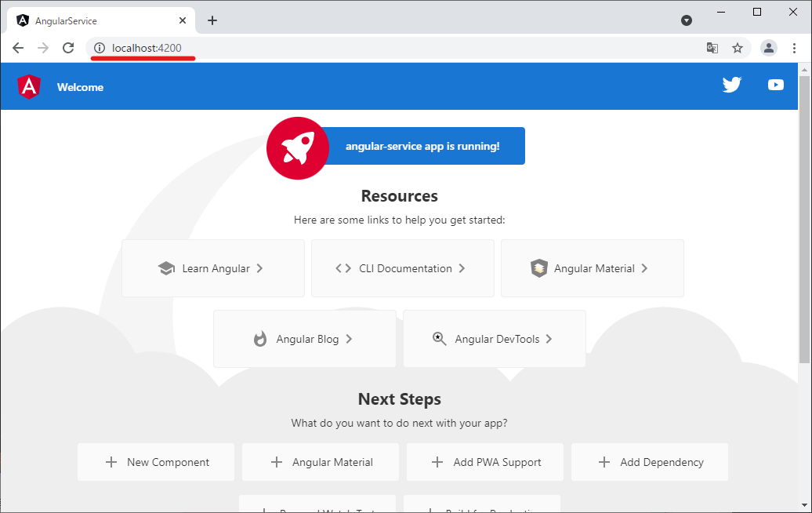Viewport: 812px width, 513px height.
Task: Click the plus icon on New Component
Action: tap(111, 462)
